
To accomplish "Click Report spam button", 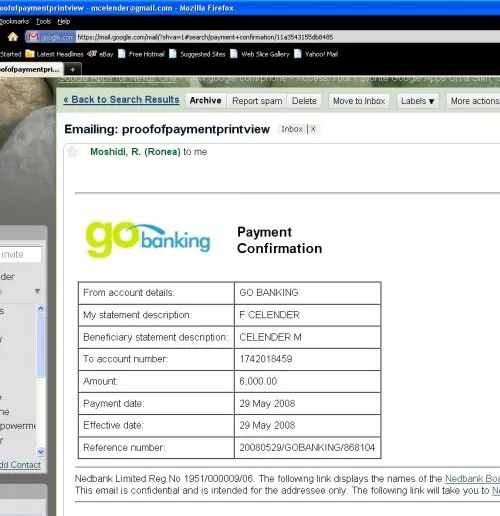I will (257, 101).
